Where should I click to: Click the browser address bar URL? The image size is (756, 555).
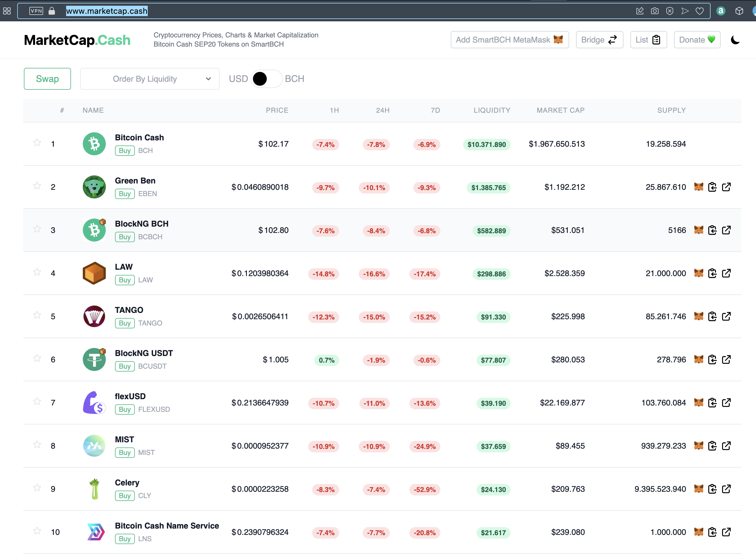[x=106, y=11]
